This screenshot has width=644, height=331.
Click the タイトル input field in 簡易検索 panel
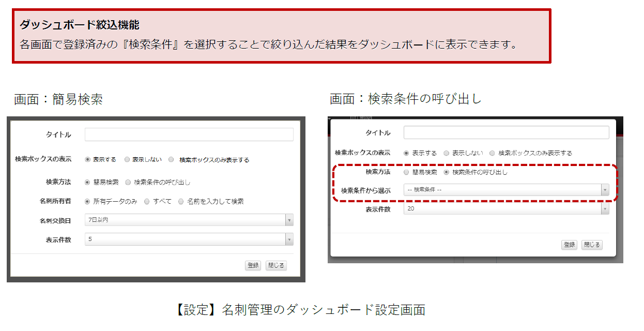(189, 134)
